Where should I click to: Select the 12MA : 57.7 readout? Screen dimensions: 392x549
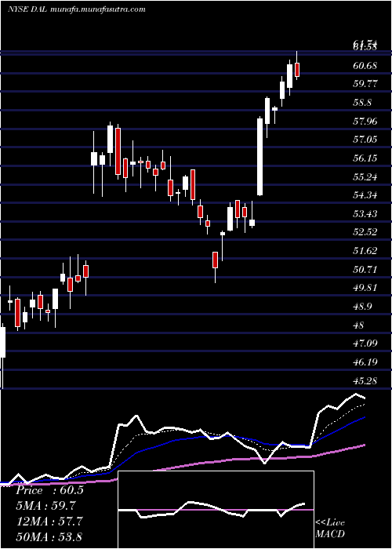coord(49,522)
